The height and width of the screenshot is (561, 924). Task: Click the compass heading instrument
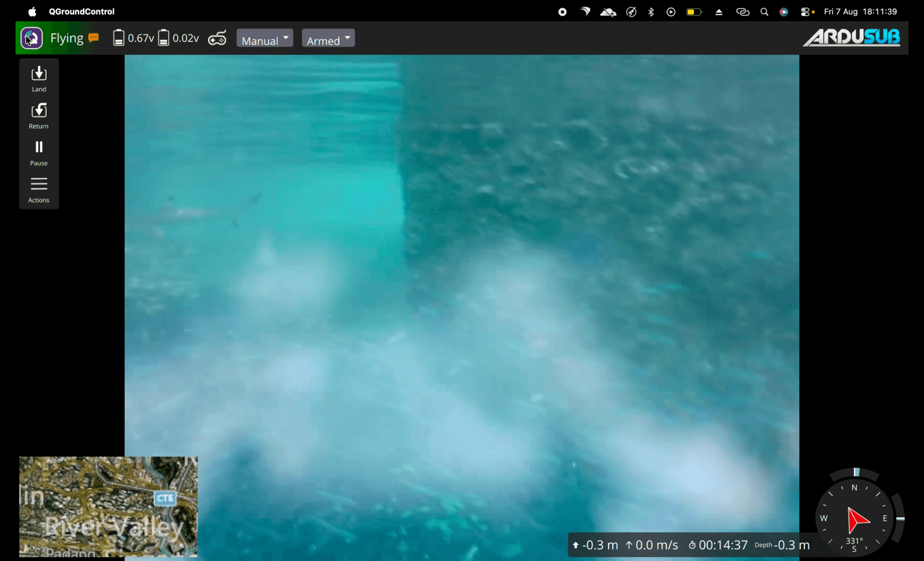854,518
